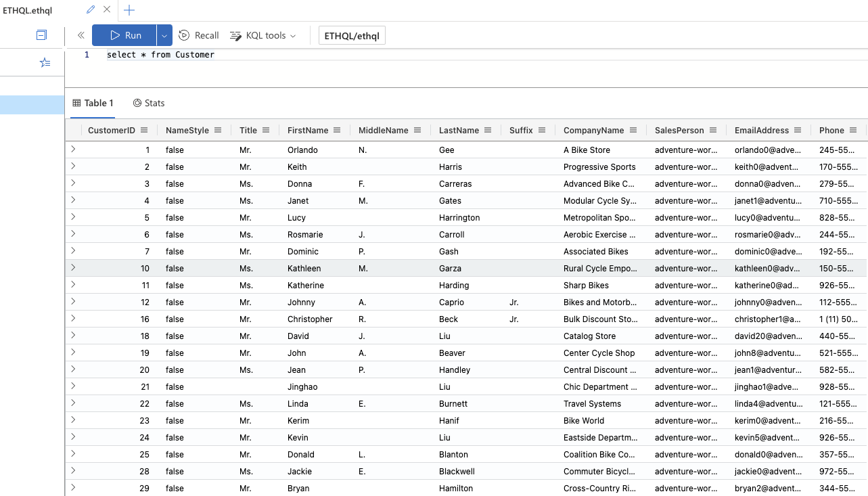Open the Run button dropdown arrow
The height and width of the screenshot is (496, 868).
(164, 35)
